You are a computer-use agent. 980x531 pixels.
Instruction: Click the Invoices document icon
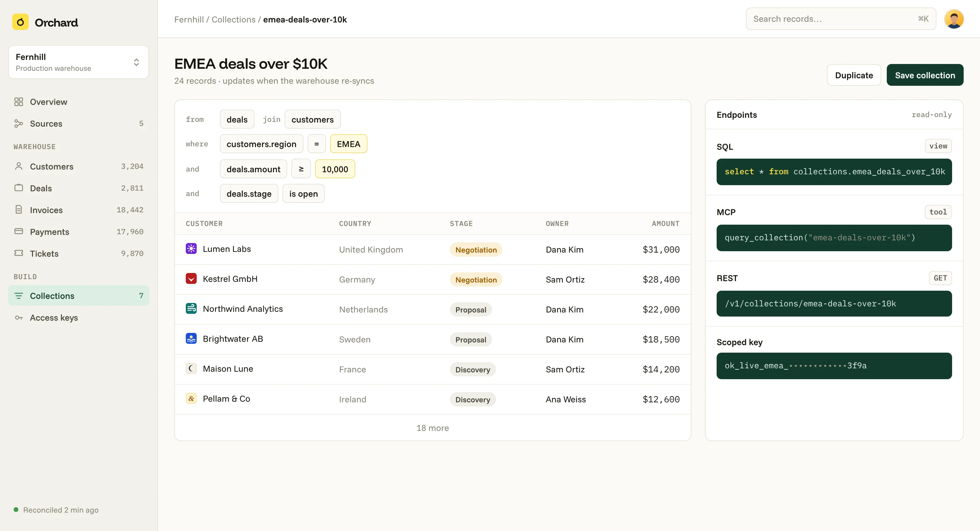click(x=19, y=209)
